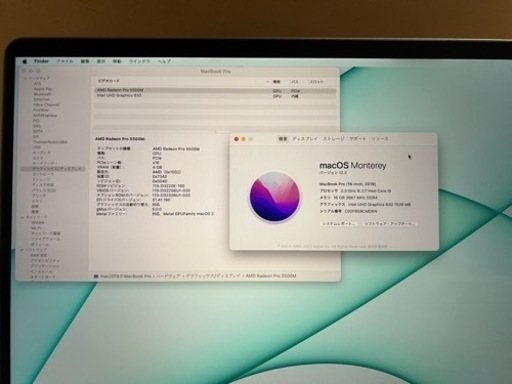Click the システムレポート button
This screenshot has height=384, width=512.
pos(339,224)
